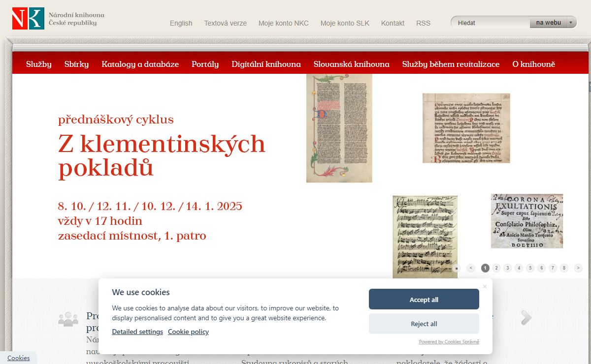Click the 'vždy v 17 hodin' text
This screenshot has width=591, height=364.
pyautogui.click(x=100, y=221)
